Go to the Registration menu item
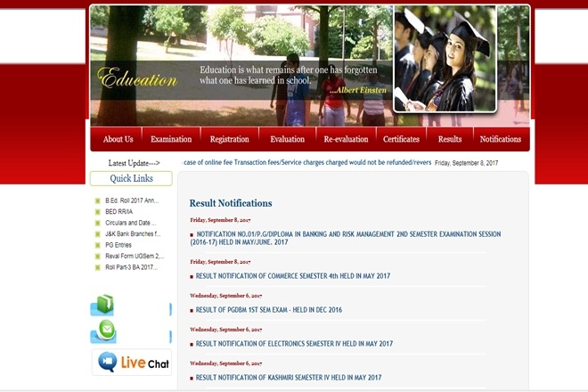Viewport: 588px width, 392px height. coord(229,139)
